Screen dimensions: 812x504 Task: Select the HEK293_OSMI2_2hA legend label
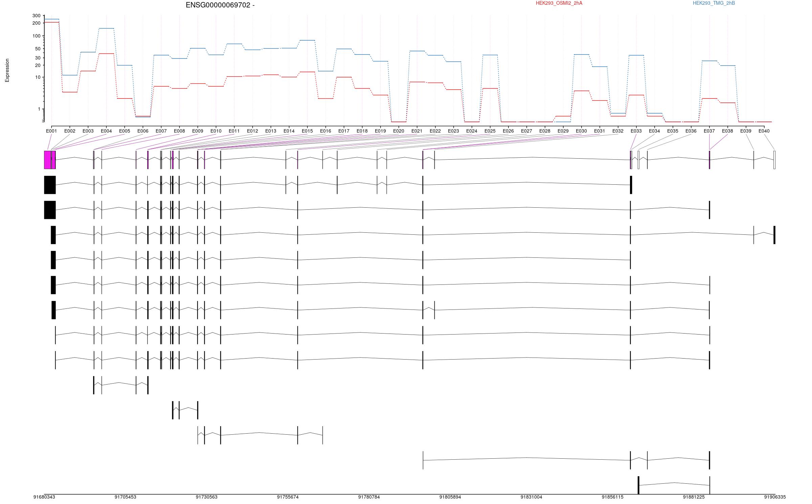559,3
